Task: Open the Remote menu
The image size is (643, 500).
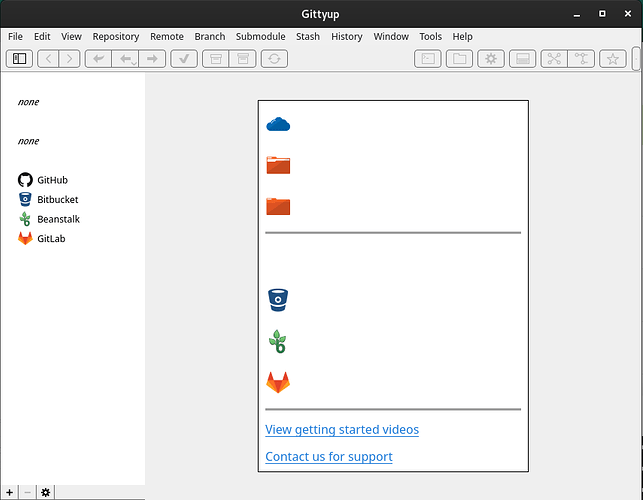Action: point(167,37)
